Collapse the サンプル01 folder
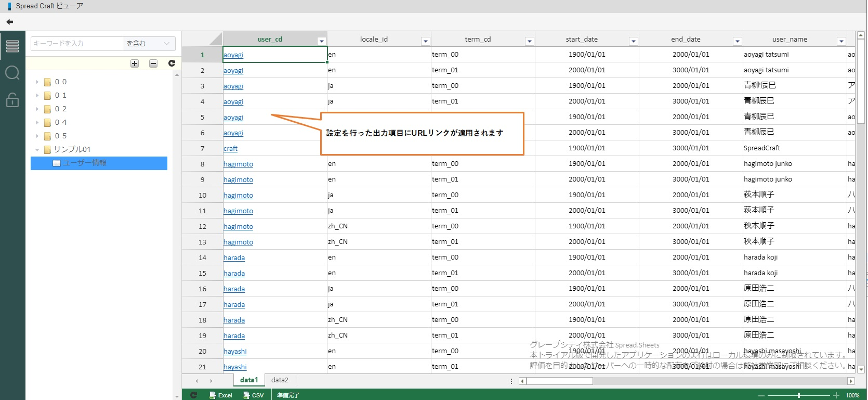The image size is (868, 400). (37, 150)
